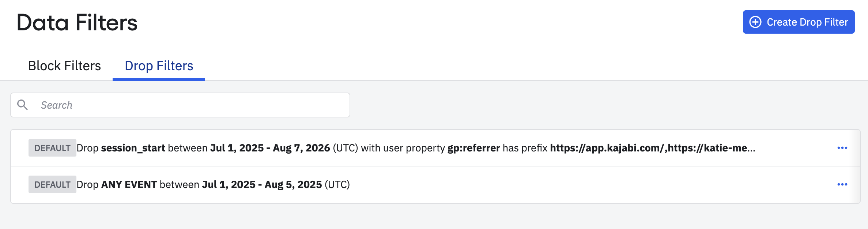Screen dimensions: 868x229
Task: Switch to the Block Filters tab
Action: point(64,66)
